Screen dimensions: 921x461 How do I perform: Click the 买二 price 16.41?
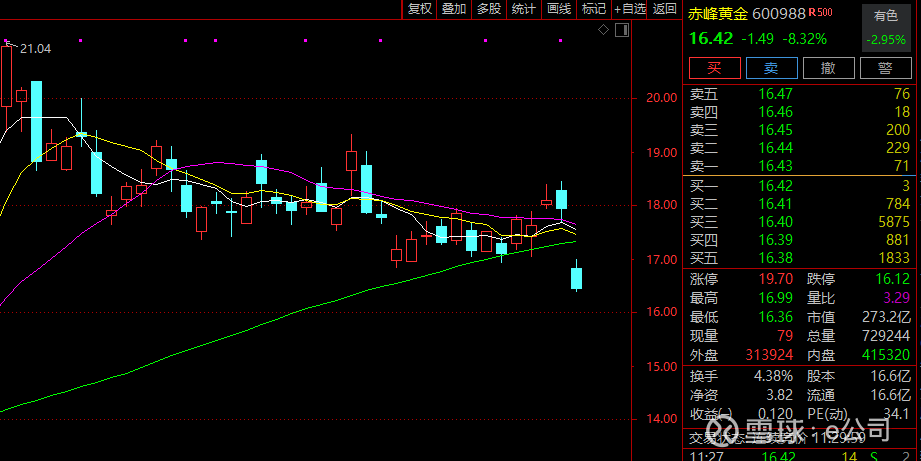(775, 204)
